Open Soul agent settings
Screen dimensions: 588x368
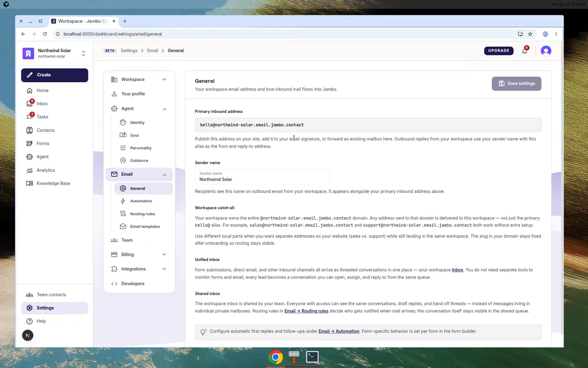tap(143, 135)
